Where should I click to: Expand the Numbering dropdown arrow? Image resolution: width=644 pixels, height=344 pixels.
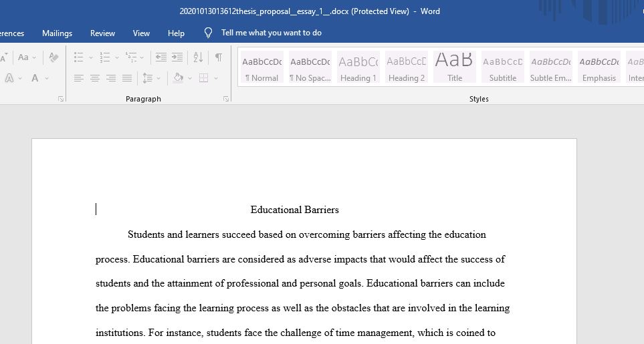click(x=116, y=58)
